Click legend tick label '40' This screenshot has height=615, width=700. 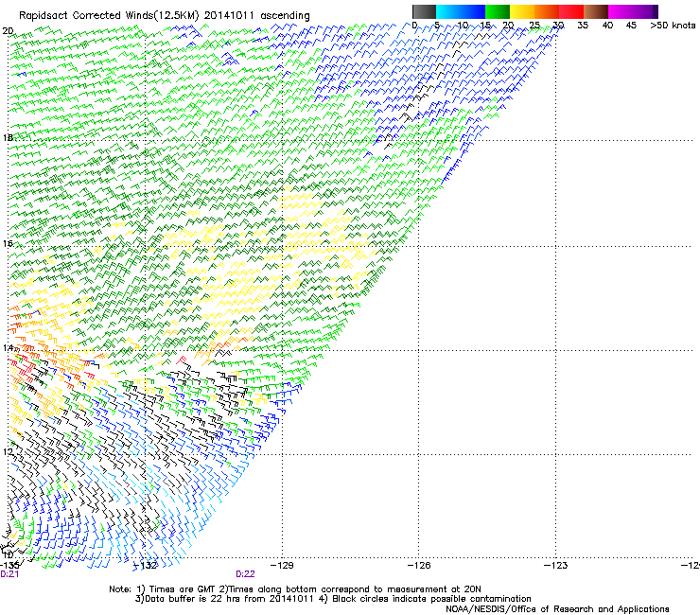607,25
